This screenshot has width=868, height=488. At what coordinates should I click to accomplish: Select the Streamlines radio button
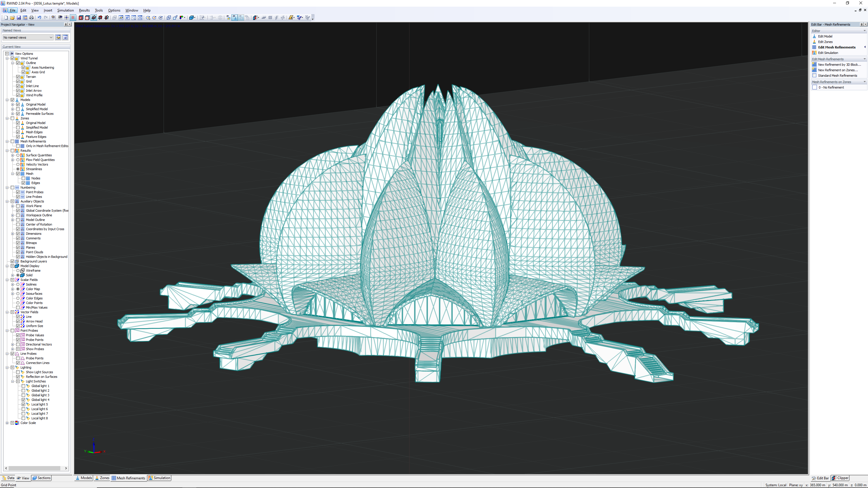click(18, 169)
